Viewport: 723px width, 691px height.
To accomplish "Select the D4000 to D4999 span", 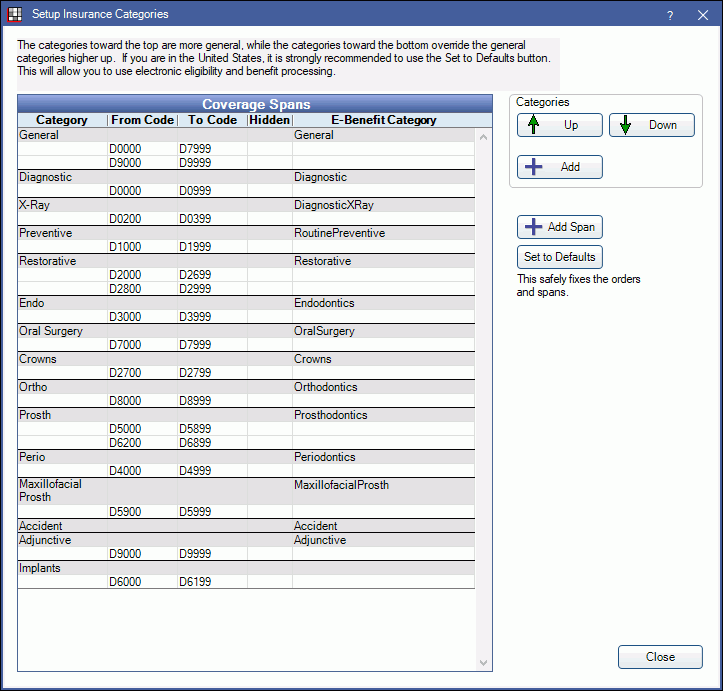I will coord(246,471).
